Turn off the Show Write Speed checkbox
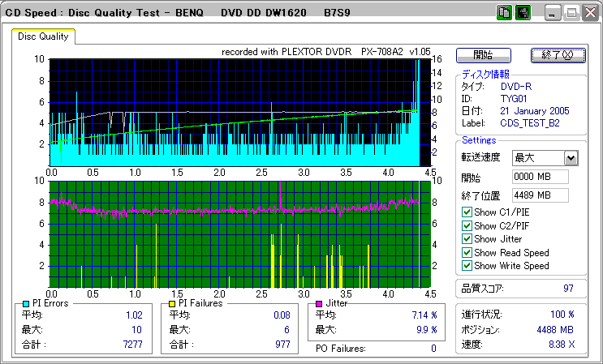The height and width of the screenshot is (364, 603). click(x=467, y=266)
